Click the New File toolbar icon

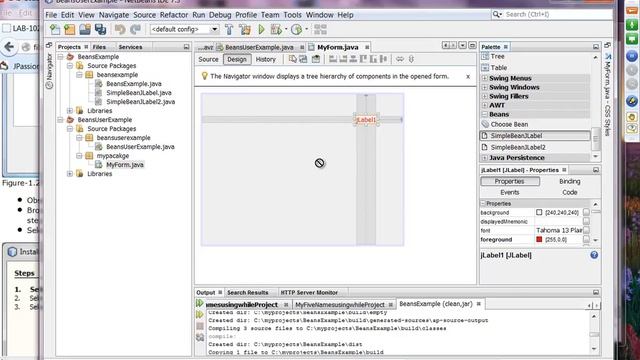point(55,29)
